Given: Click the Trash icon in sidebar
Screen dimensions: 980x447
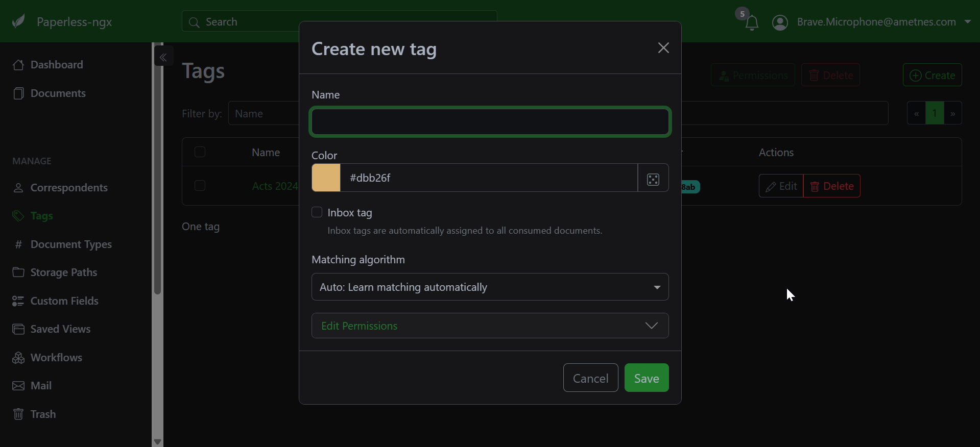Looking at the screenshot, I should (18, 414).
